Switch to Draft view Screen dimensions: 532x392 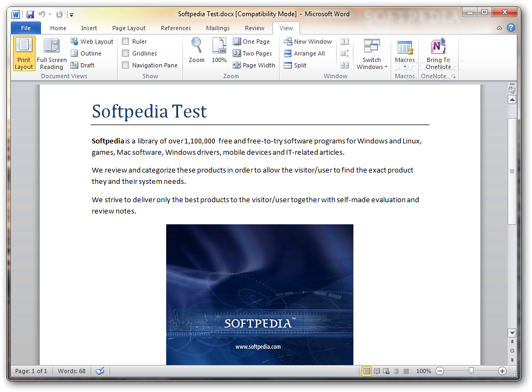coord(83,65)
